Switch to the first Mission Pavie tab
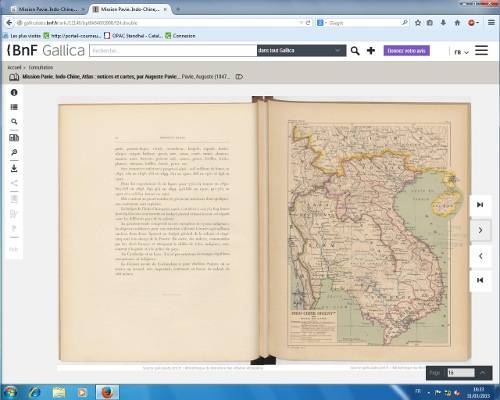Screen dimensions: 500x400 (x=47, y=9)
